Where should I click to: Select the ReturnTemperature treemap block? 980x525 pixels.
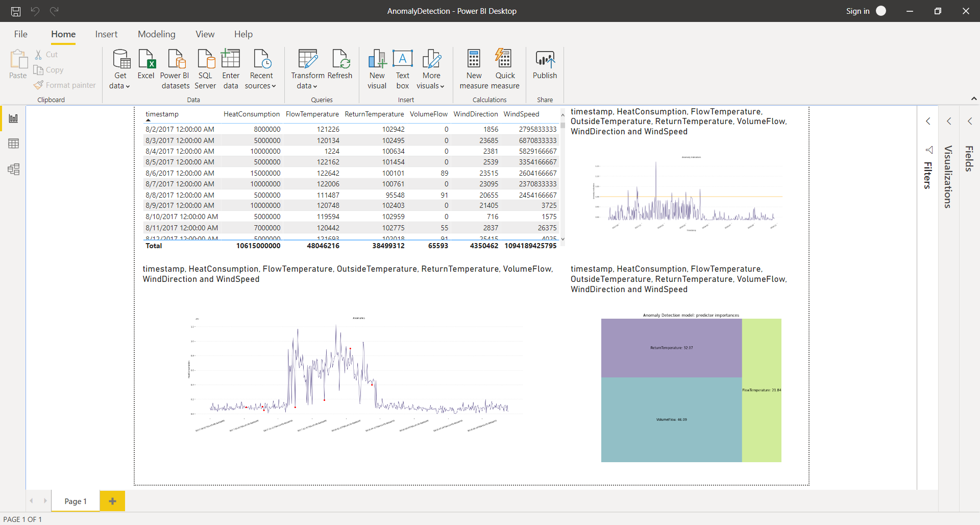(x=671, y=348)
